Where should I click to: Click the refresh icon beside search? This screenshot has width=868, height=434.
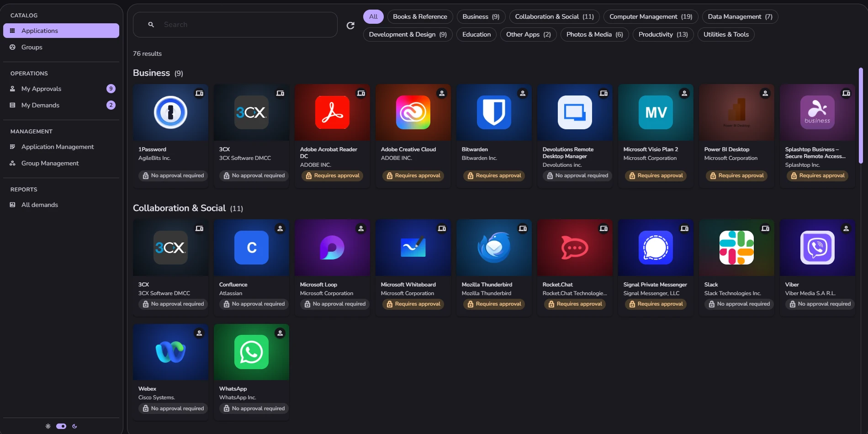pyautogui.click(x=350, y=26)
